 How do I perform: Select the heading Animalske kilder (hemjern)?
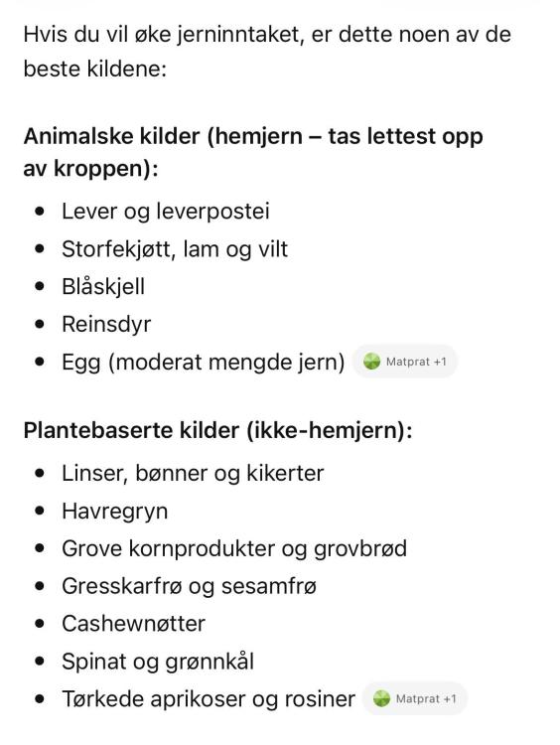(x=253, y=152)
